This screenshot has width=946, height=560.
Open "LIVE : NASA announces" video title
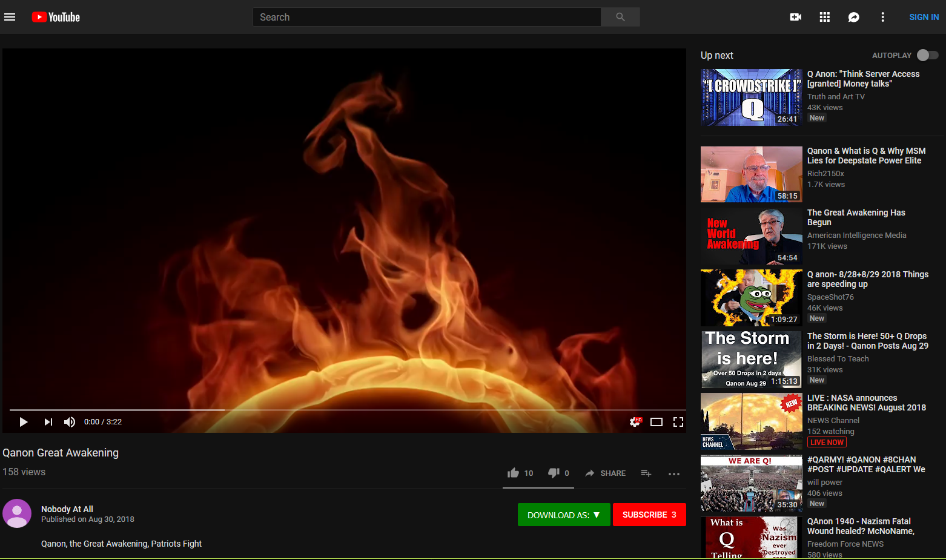pos(867,403)
